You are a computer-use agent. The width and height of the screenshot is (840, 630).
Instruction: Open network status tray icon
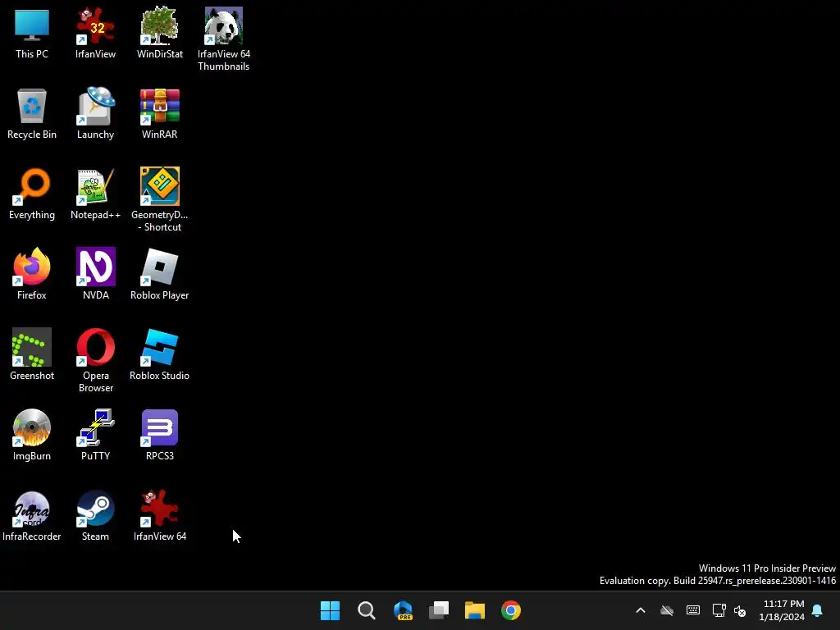point(719,610)
